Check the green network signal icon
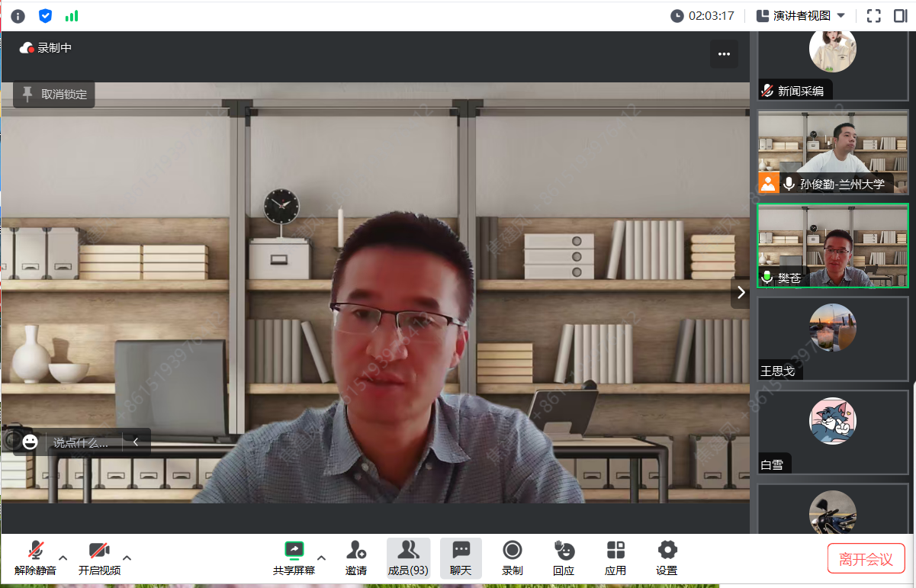The image size is (916, 588). coord(72,16)
